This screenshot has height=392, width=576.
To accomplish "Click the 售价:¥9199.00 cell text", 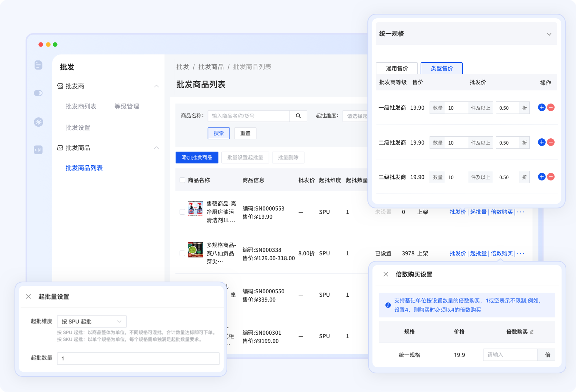I will [260, 341].
